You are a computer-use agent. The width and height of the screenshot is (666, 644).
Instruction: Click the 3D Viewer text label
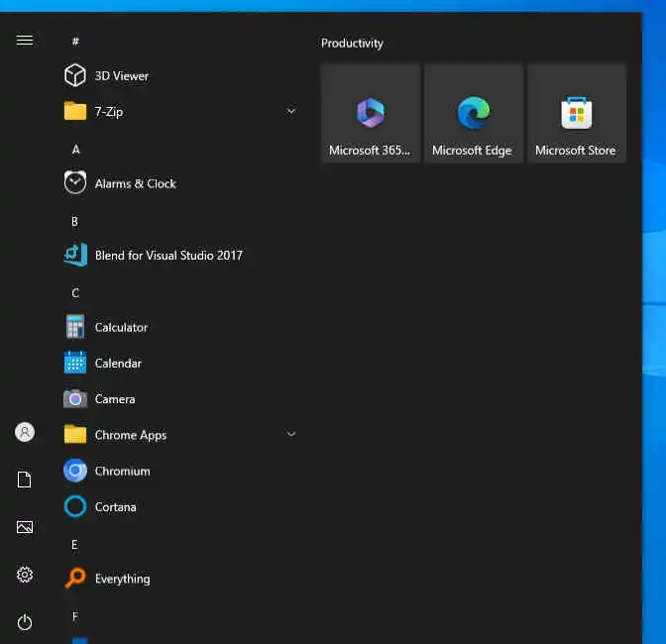pos(122,76)
